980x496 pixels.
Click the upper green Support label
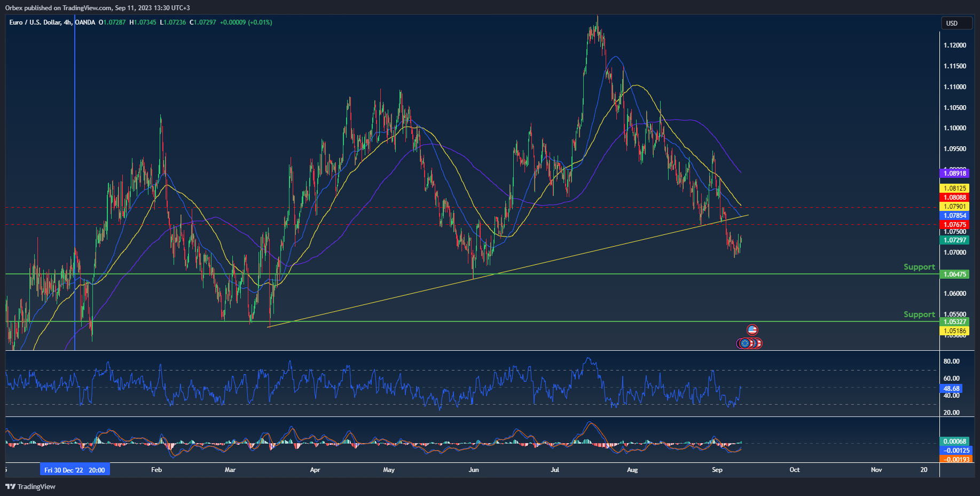tap(919, 267)
